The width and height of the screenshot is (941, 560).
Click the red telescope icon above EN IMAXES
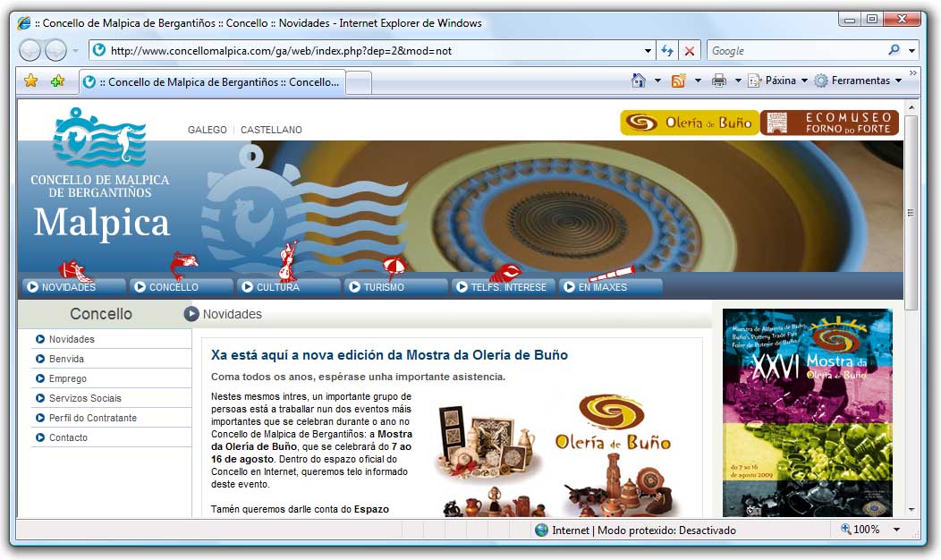[x=611, y=274]
